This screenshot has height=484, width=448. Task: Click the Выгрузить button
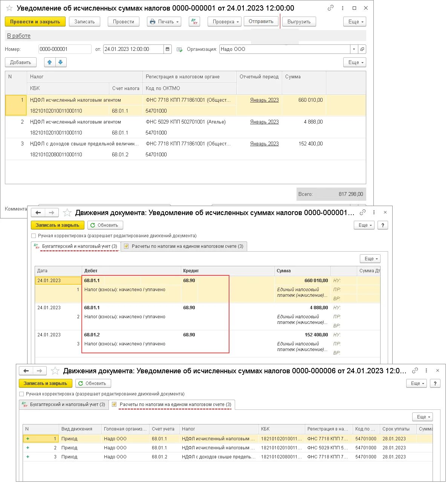(x=299, y=22)
